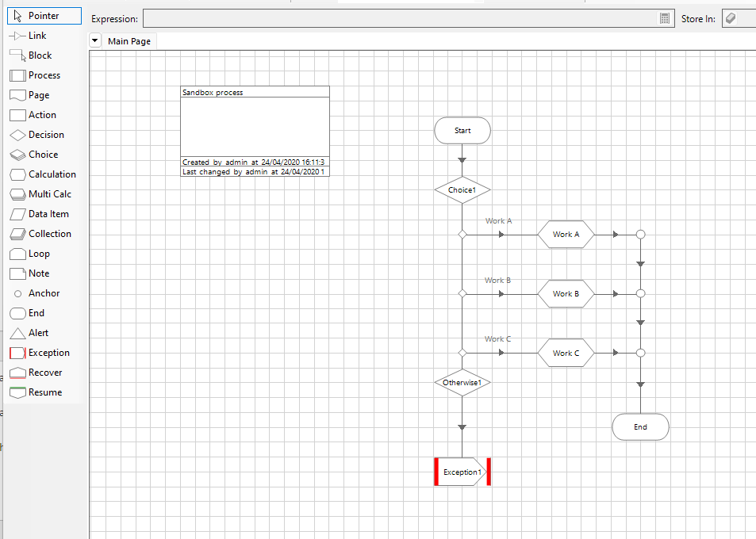756x539 pixels.
Task: Choose the Calculation stage tool
Action: point(52,174)
